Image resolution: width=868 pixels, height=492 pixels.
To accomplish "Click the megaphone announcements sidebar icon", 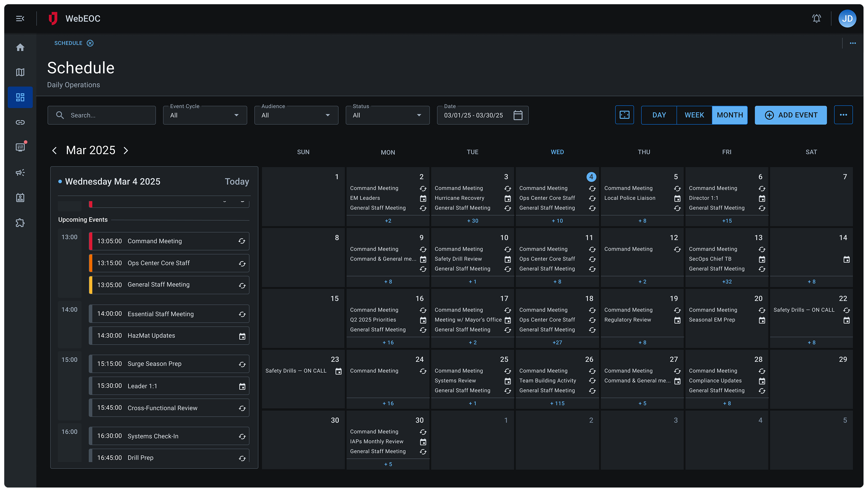I will point(20,172).
